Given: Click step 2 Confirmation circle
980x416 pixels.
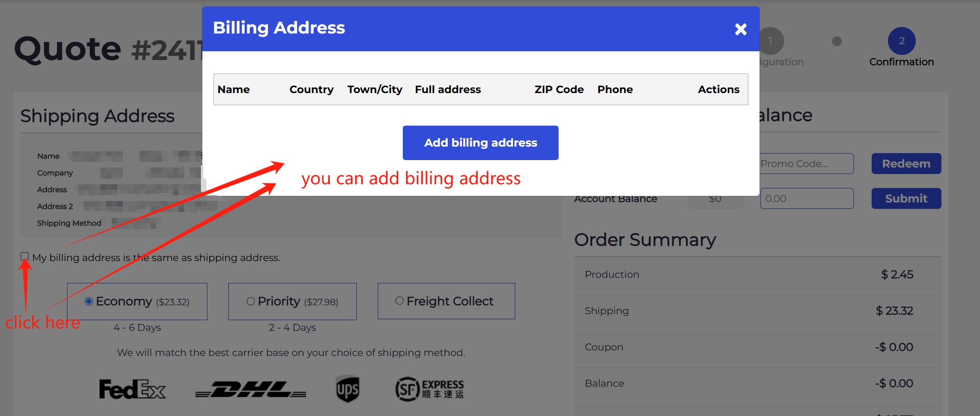Looking at the screenshot, I should [901, 41].
